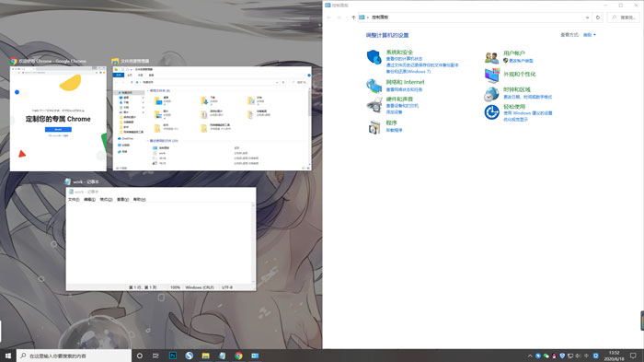644x362 pixels.
Task: Open the 用户帐户 category link
Action: [x=514, y=53]
